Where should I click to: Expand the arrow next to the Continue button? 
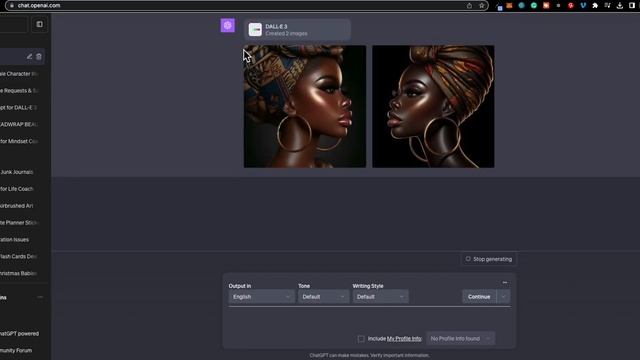(503, 297)
